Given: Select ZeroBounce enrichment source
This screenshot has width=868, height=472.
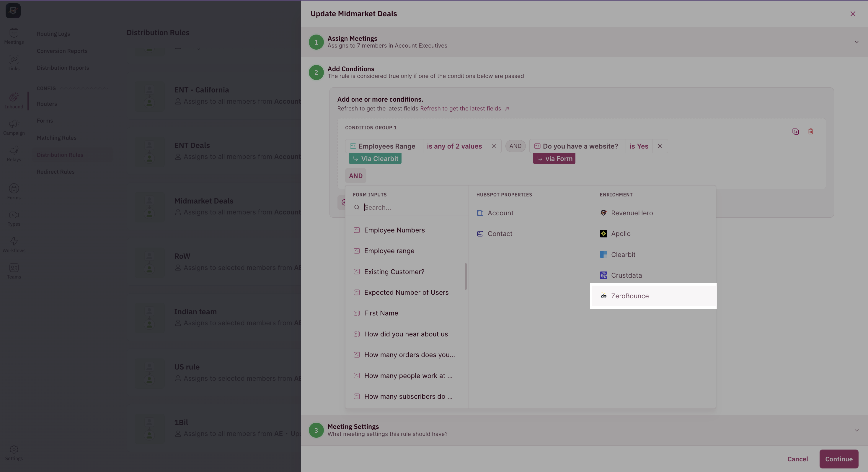Looking at the screenshot, I should [x=629, y=296].
